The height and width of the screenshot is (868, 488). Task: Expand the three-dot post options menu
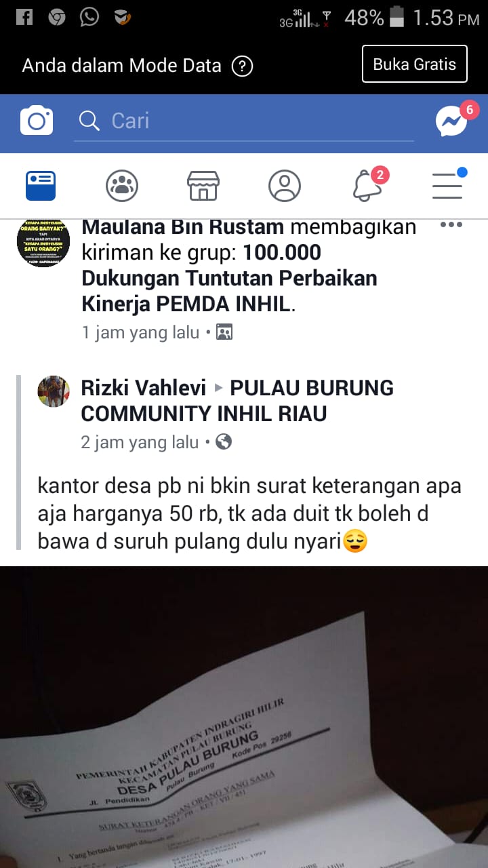pyautogui.click(x=451, y=226)
